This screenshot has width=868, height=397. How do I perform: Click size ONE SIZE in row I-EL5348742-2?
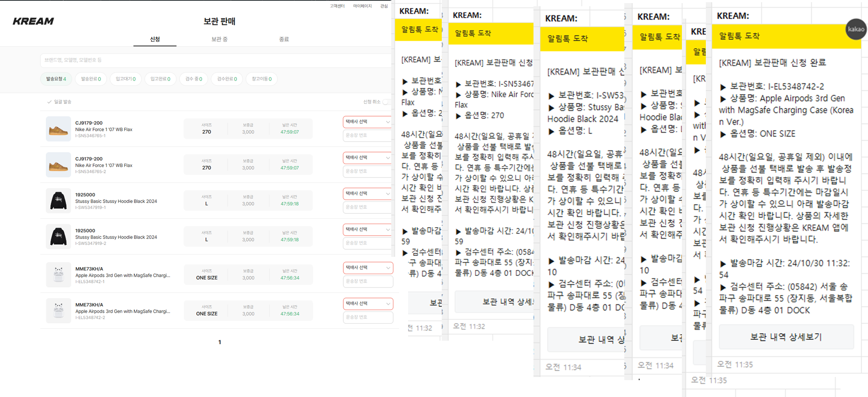pos(206,314)
